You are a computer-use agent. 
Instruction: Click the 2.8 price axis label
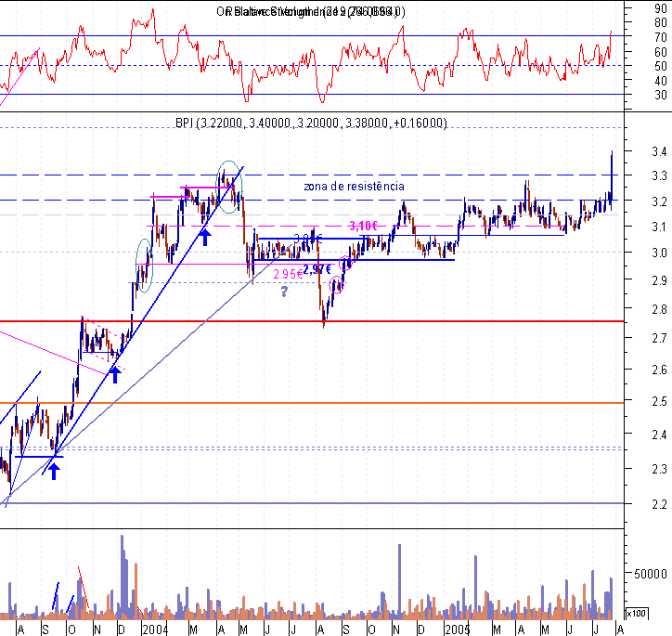coord(659,309)
